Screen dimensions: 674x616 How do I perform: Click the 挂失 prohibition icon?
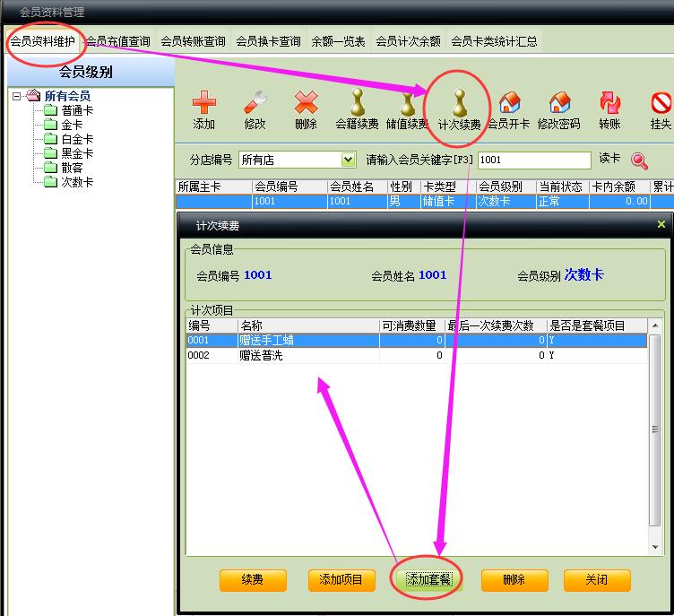click(661, 103)
